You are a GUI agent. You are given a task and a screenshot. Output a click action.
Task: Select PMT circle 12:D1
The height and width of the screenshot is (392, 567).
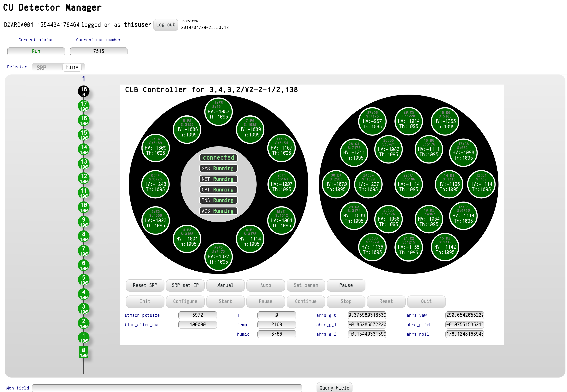481,184
